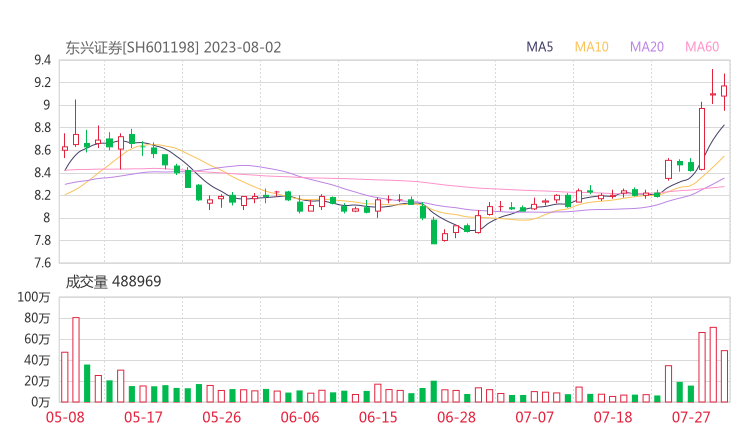Click the long green candlestick at the June low
Screen dimensions: 740x440
pos(434,230)
